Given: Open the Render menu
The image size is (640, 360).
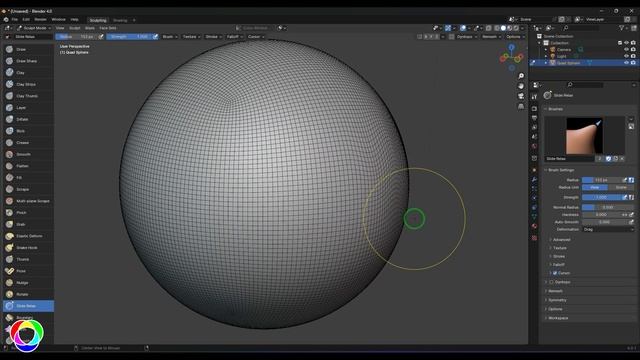Looking at the screenshot, I should tap(40, 20).
